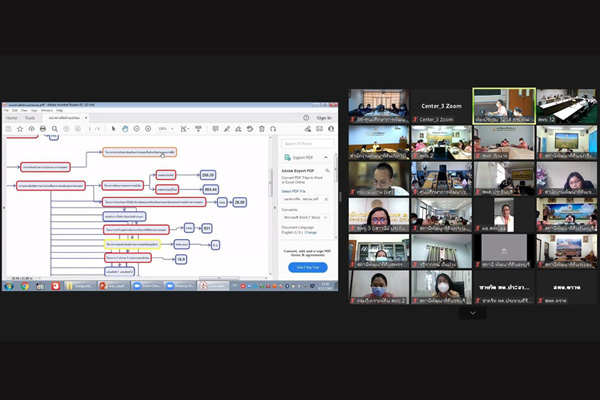
Task: Switch to the Home tab
Action: 11,118
